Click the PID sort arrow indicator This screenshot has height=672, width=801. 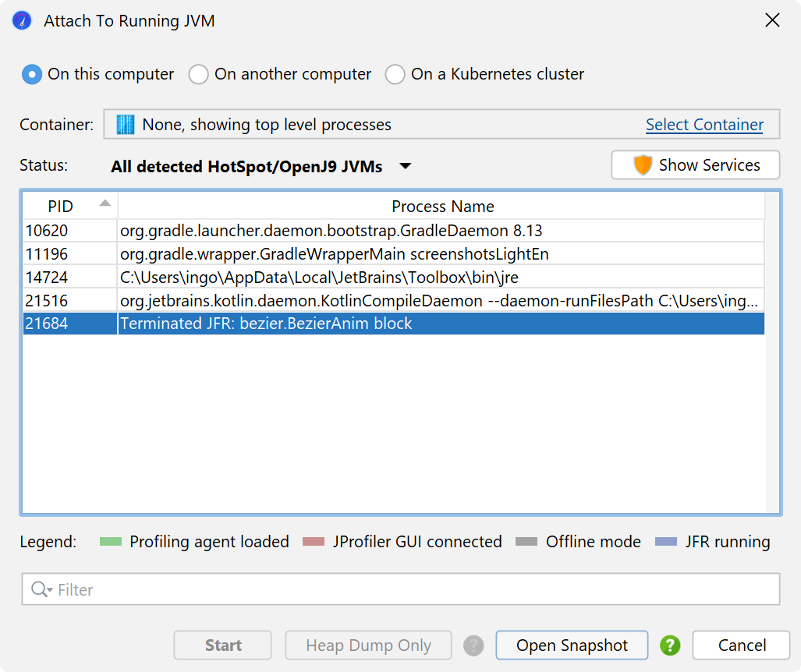[105, 203]
